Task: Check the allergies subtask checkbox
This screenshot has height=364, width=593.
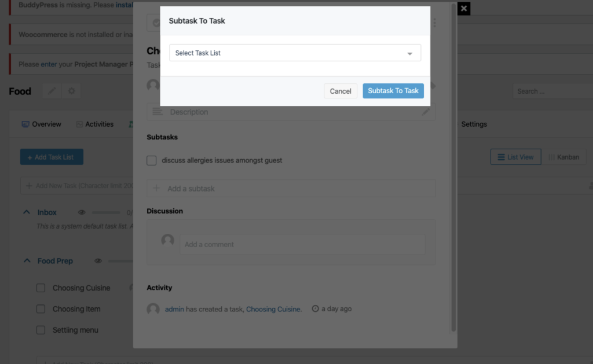Action: click(152, 160)
